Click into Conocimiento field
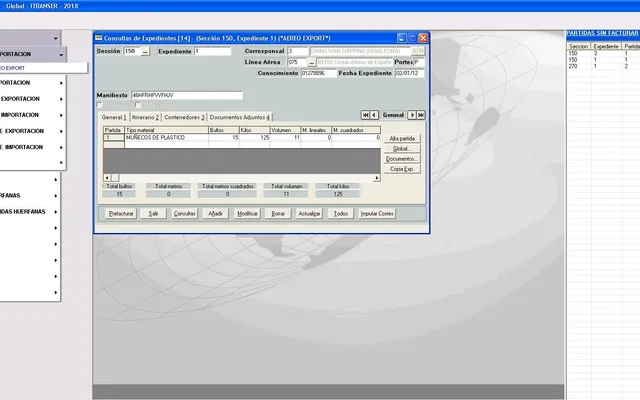The height and width of the screenshot is (400, 640). click(319, 73)
